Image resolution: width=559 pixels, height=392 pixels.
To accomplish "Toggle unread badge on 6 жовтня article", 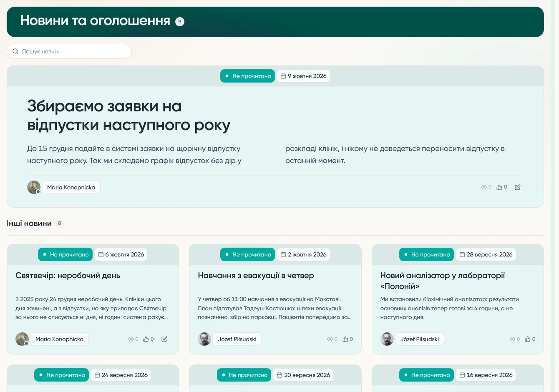I will click(65, 254).
